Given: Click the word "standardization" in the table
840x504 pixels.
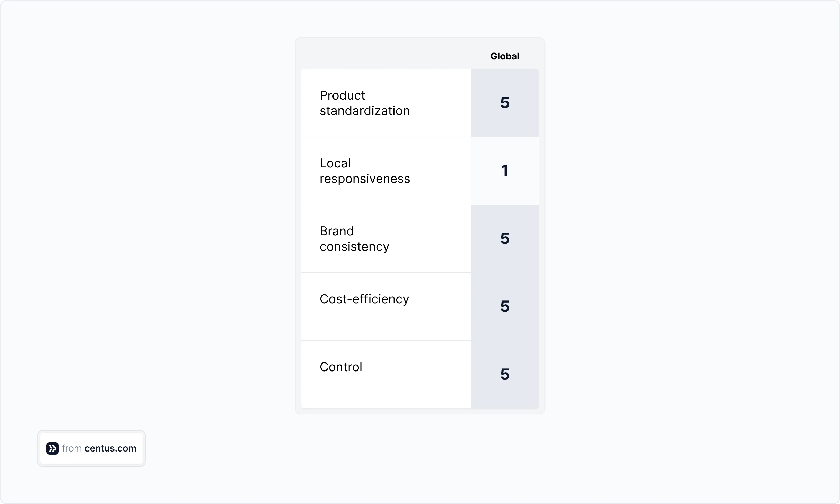Looking at the screenshot, I should (364, 111).
